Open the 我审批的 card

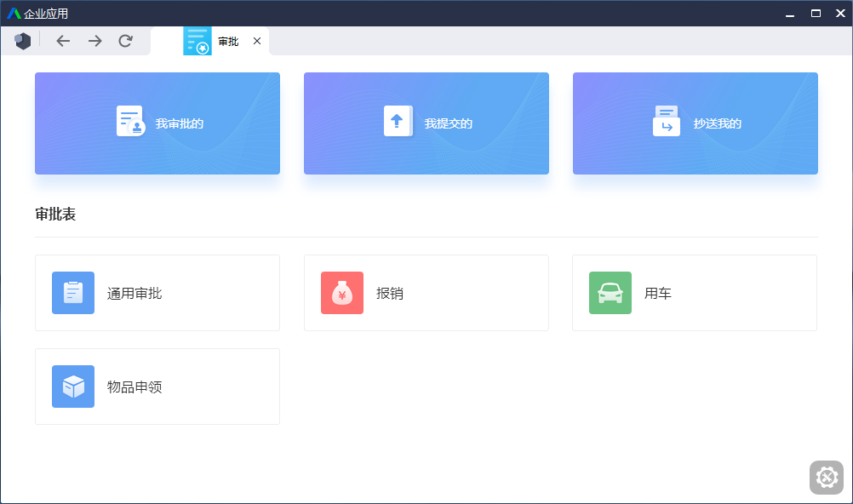pos(157,123)
